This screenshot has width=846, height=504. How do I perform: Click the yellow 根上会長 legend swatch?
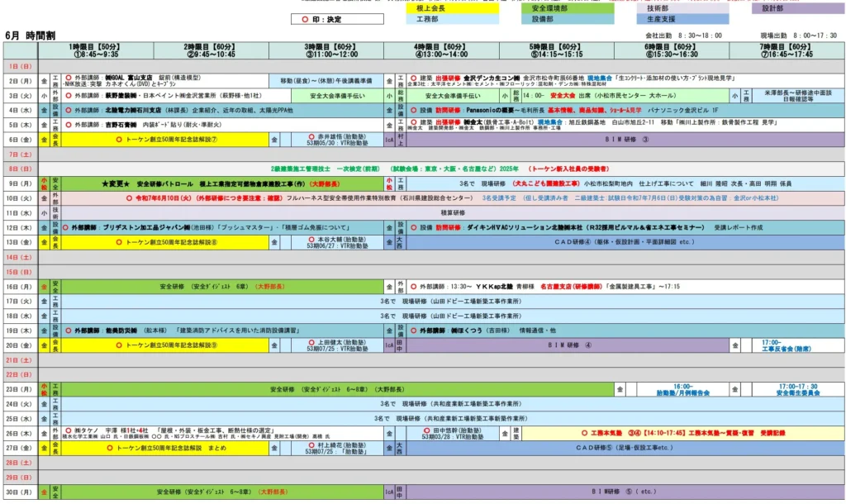tap(452, 8)
